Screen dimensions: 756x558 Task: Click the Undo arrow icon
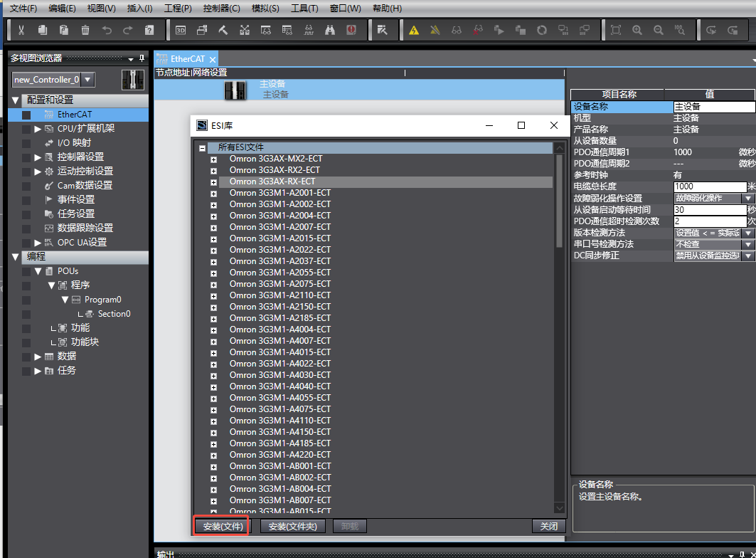point(107,30)
